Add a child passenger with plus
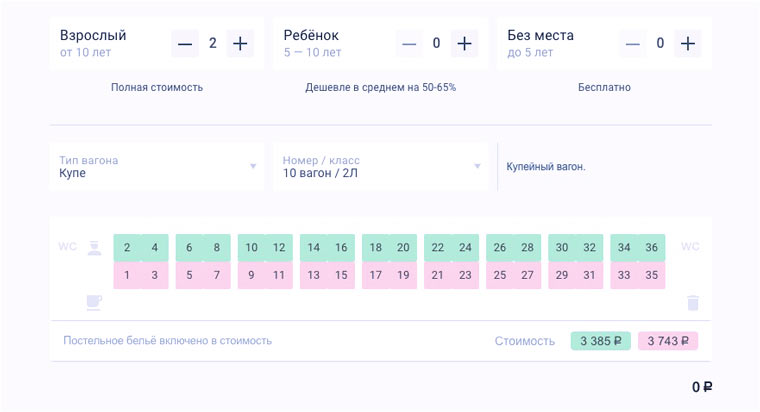The width and height of the screenshot is (760, 412). (463, 43)
